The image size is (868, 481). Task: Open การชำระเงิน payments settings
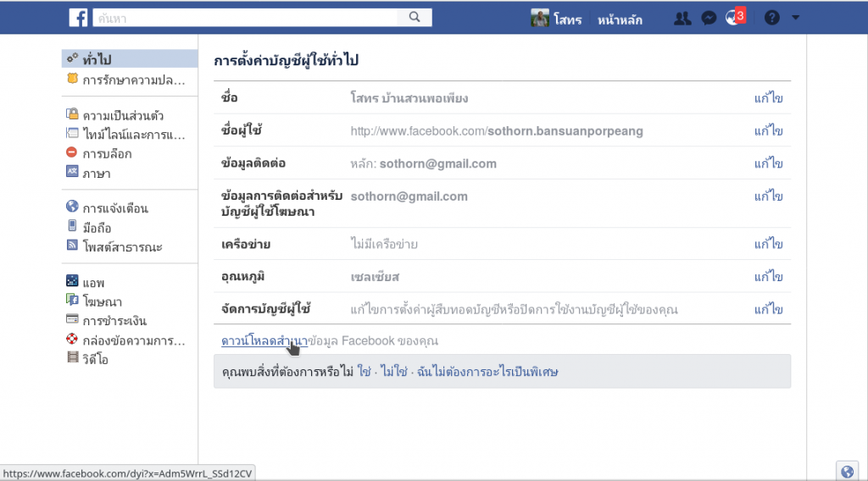click(114, 321)
